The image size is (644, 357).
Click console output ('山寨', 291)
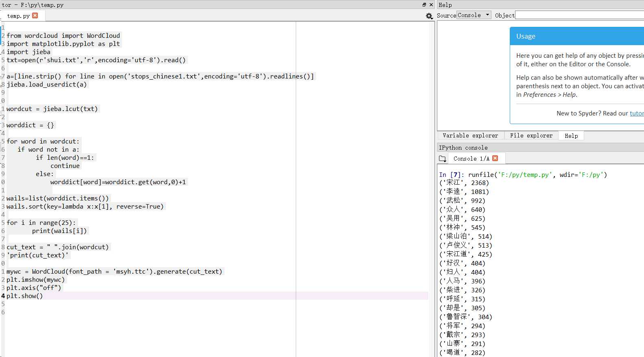pos(462,344)
